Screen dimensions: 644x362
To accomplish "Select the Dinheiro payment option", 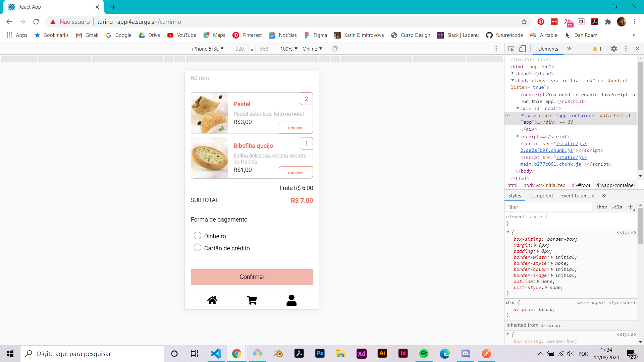I will pyautogui.click(x=198, y=236).
